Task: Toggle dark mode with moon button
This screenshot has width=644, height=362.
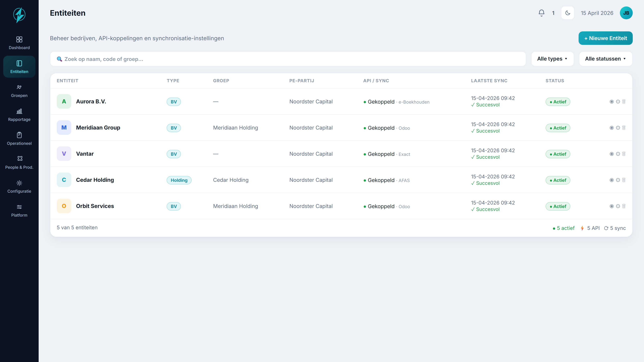Action: pos(568,13)
